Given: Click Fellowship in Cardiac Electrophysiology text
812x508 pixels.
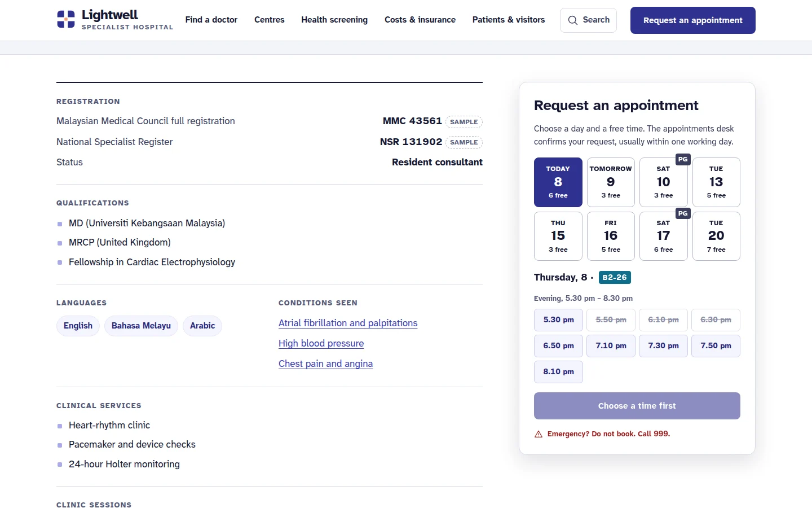Looking at the screenshot, I should [152, 262].
